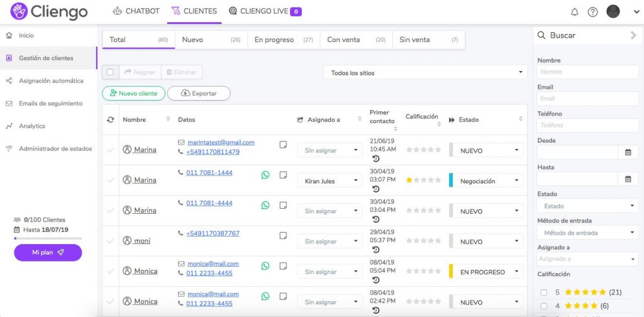Image resolution: width=644 pixels, height=317 pixels.
Task: Open WhatsApp for Monica's 05:04 PM row
Action: pos(265,266)
